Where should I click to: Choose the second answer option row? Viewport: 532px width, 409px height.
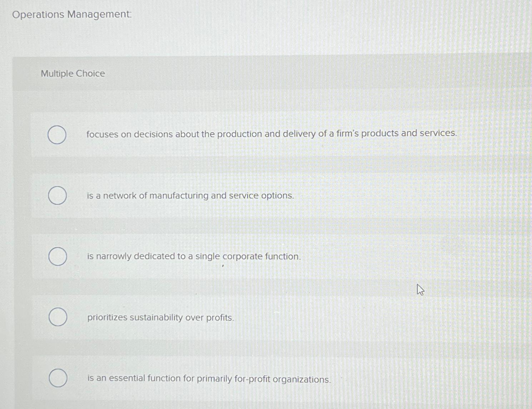coord(250,196)
